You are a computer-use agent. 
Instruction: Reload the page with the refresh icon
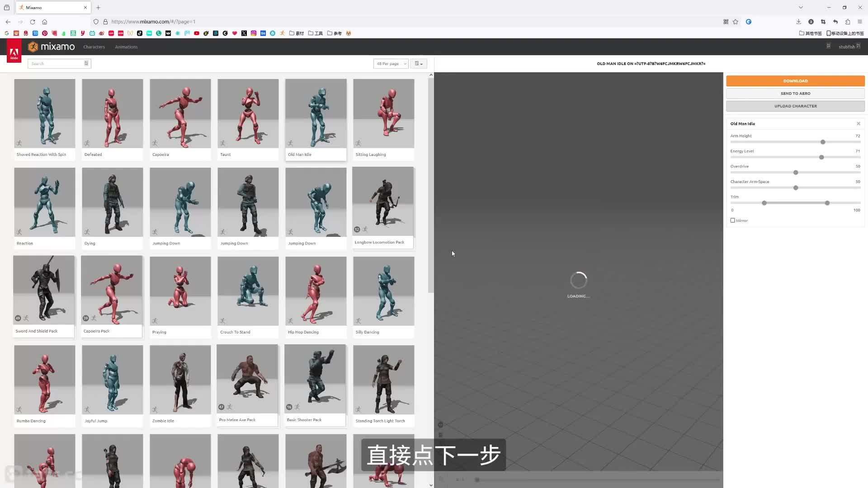click(33, 22)
